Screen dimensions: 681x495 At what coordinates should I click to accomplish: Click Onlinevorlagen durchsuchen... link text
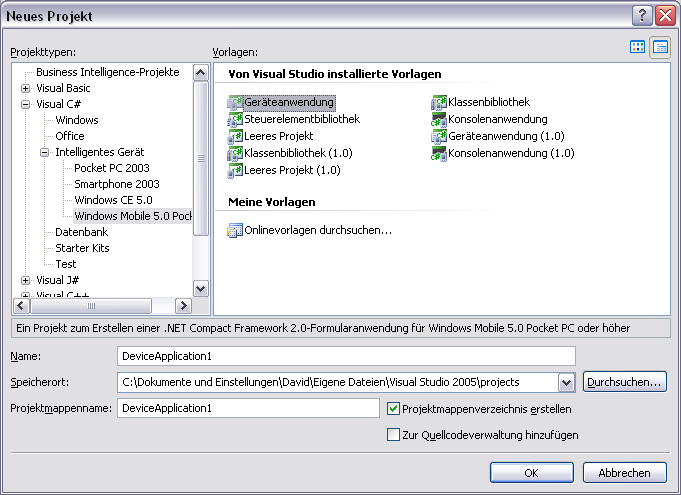click(x=318, y=230)
